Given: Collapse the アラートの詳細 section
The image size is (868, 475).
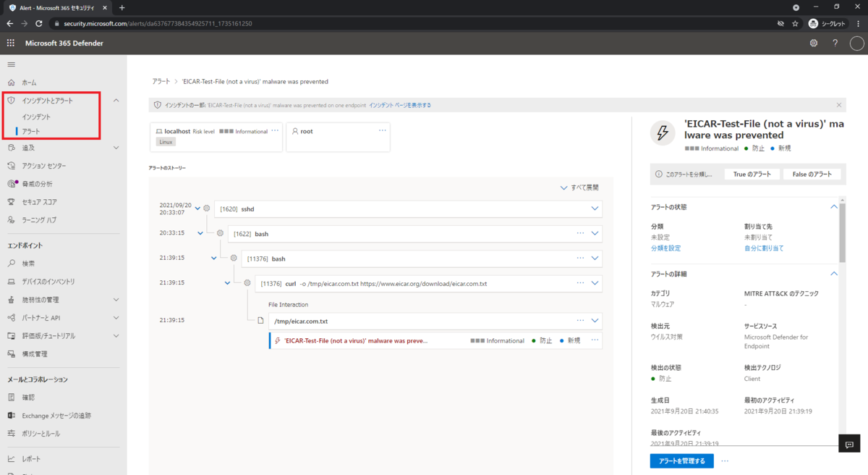Looking at the screenshot, I should (x=834, y=274).
